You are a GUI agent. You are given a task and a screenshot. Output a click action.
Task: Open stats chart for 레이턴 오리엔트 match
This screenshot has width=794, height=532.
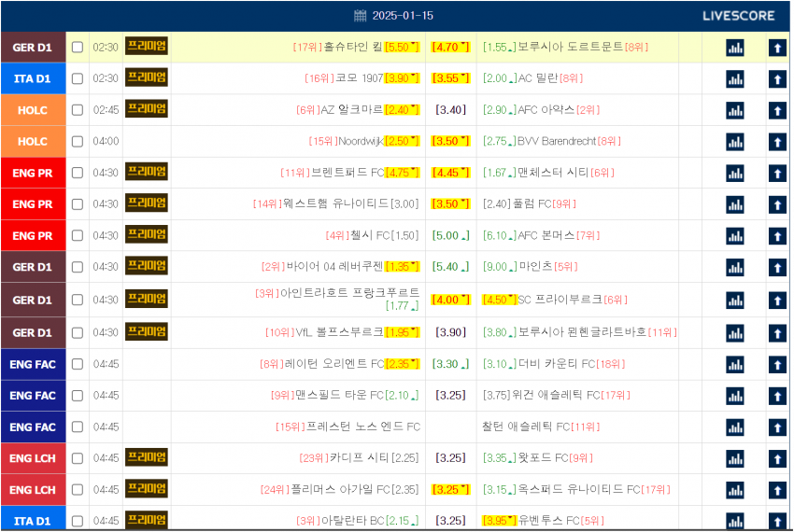(735, 364)
